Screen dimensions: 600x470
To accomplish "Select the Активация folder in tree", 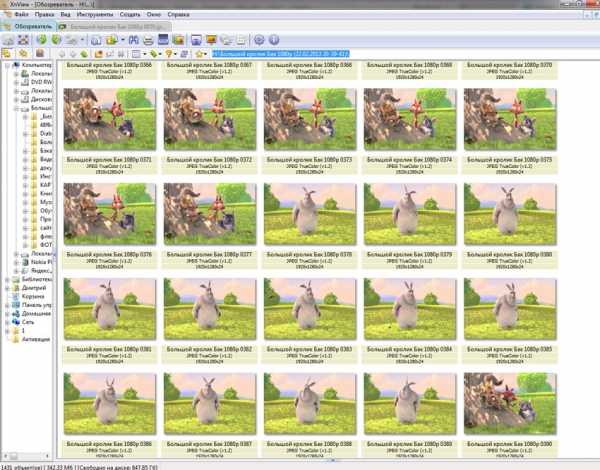I will point(36,339).
